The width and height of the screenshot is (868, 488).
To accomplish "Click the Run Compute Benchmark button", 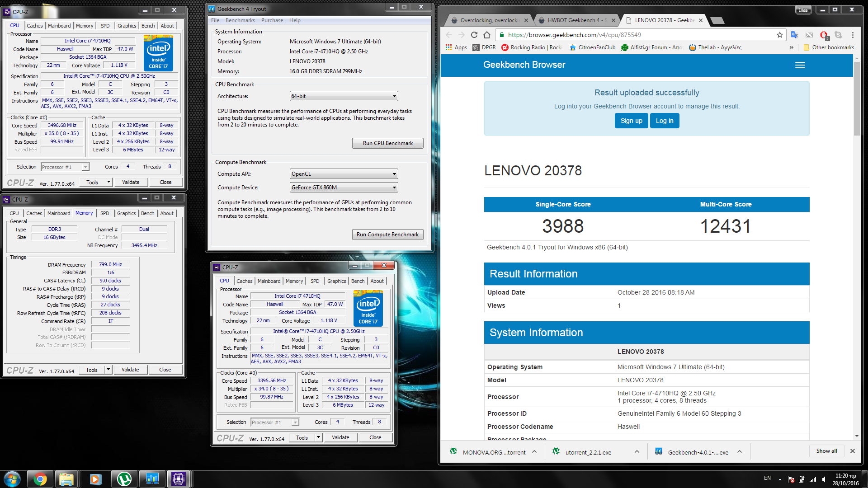I will 387,235.
